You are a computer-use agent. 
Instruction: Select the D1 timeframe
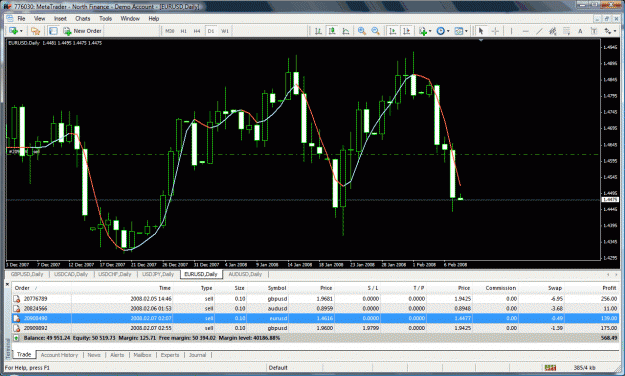[x=211, y=31]
